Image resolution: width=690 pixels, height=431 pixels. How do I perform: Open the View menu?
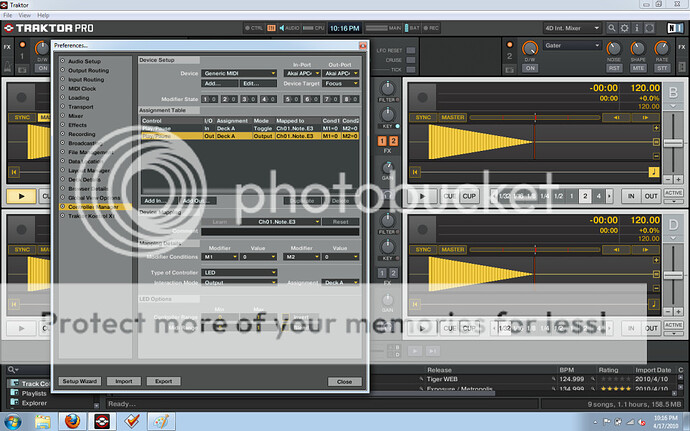click(x=25, y=15)
